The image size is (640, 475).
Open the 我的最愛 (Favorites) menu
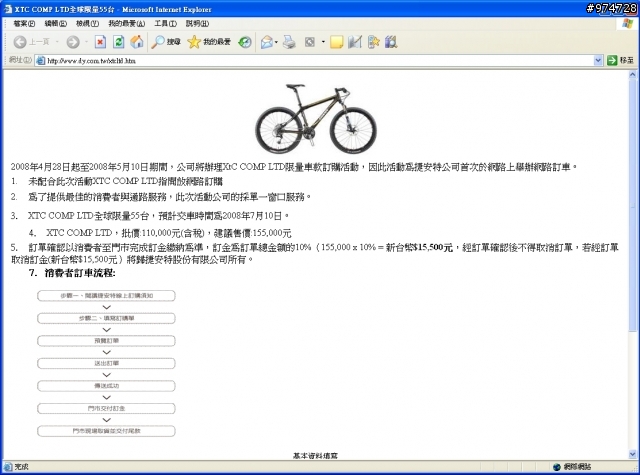126,24
